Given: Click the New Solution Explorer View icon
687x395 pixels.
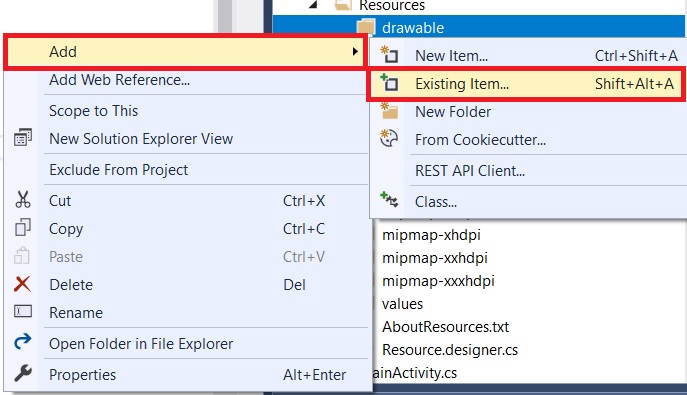Looking at the screenshot, I should [x=23, y=138].
